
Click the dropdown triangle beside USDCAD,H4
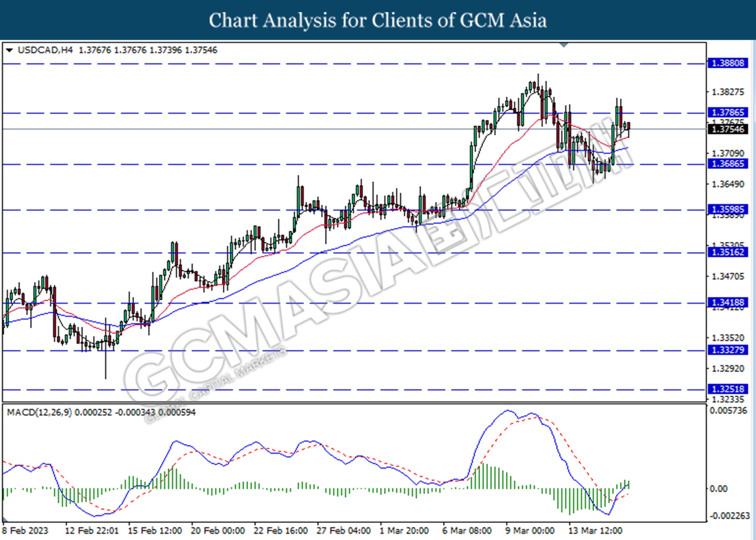pos(9,50)
